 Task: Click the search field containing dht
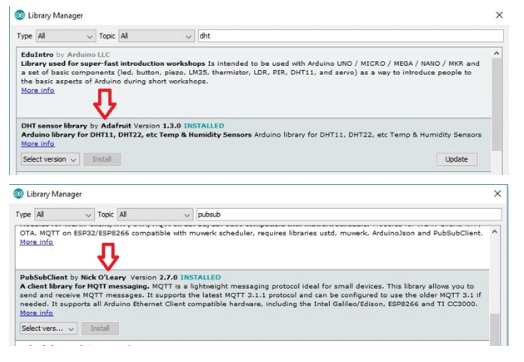point(351,36)
